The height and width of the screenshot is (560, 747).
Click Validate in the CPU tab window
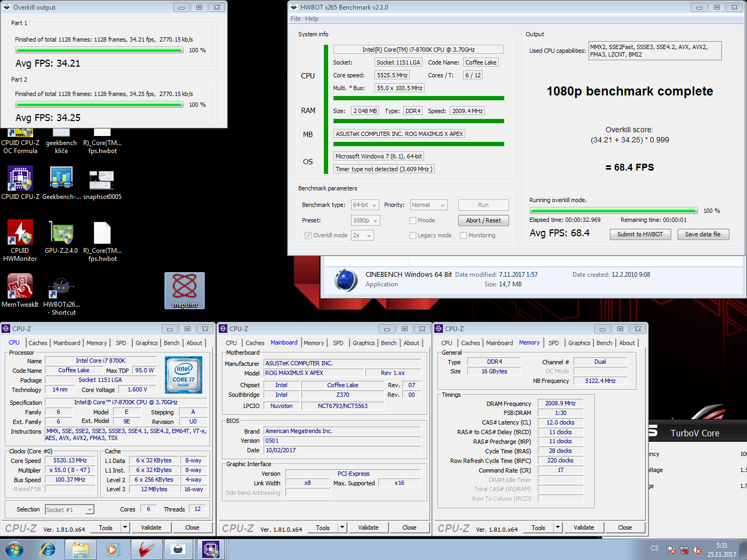point(151,527)
